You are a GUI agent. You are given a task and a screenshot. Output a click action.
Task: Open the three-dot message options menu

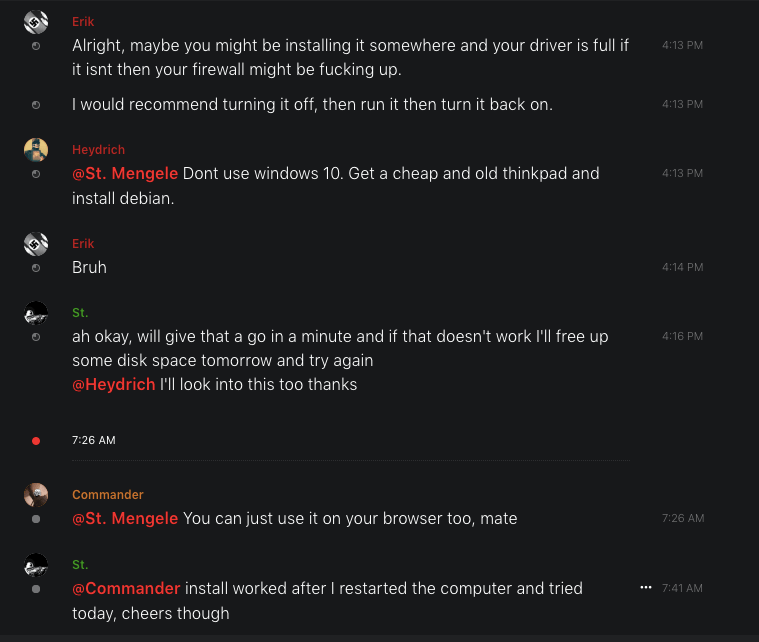pyautogui.click(x=645, y=588)
